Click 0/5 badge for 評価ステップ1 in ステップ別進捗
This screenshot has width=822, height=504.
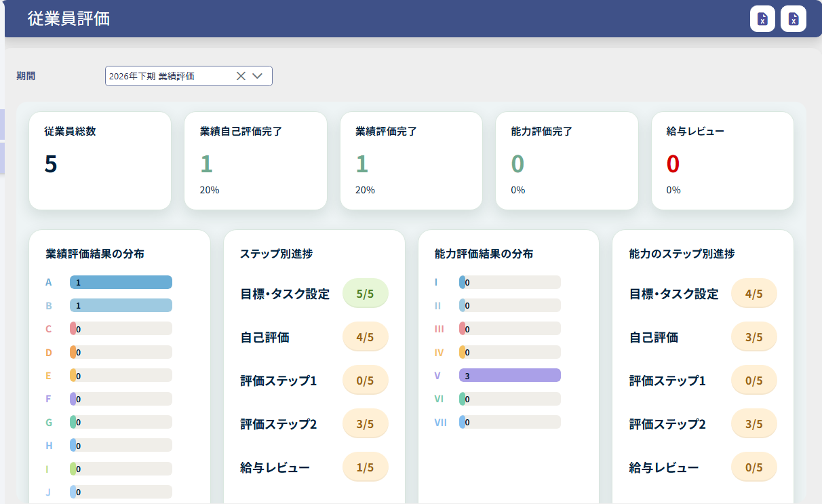tap(366, 381)
